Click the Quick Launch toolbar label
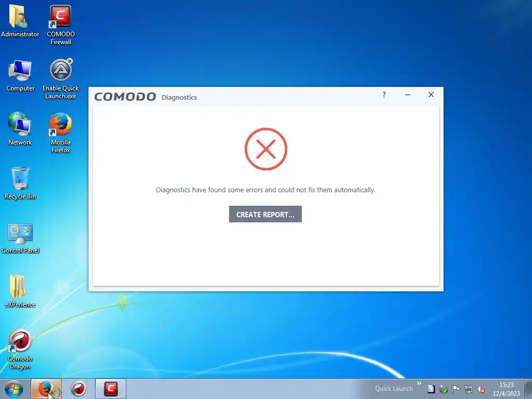 tap(394, 389)
